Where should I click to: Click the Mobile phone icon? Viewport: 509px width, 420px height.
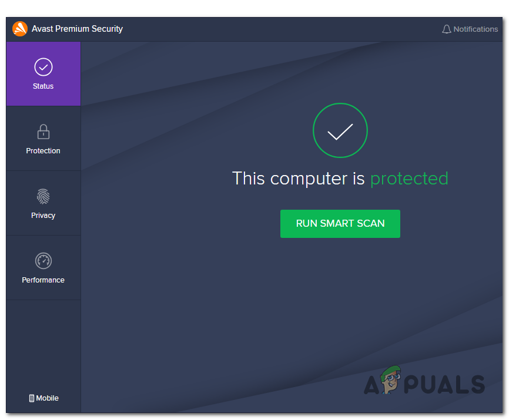(32, 398)
